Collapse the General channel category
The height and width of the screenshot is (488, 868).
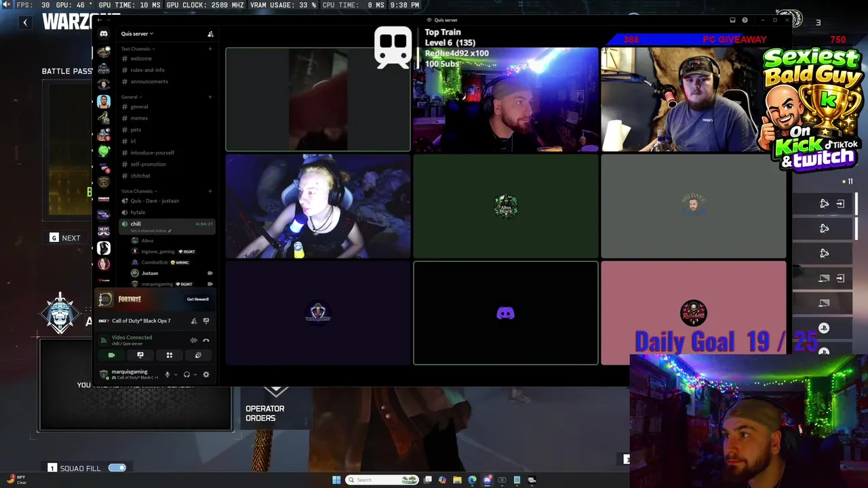click(130, 97)
